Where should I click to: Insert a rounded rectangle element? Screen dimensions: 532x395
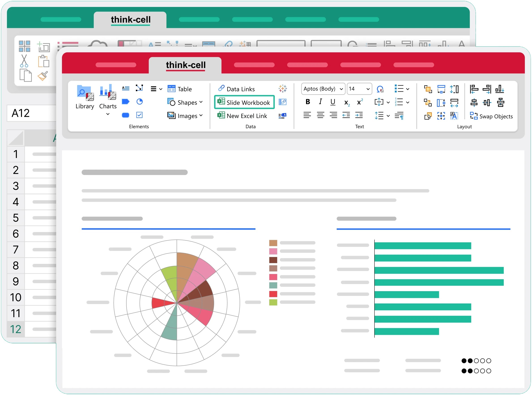pos(126,115)
